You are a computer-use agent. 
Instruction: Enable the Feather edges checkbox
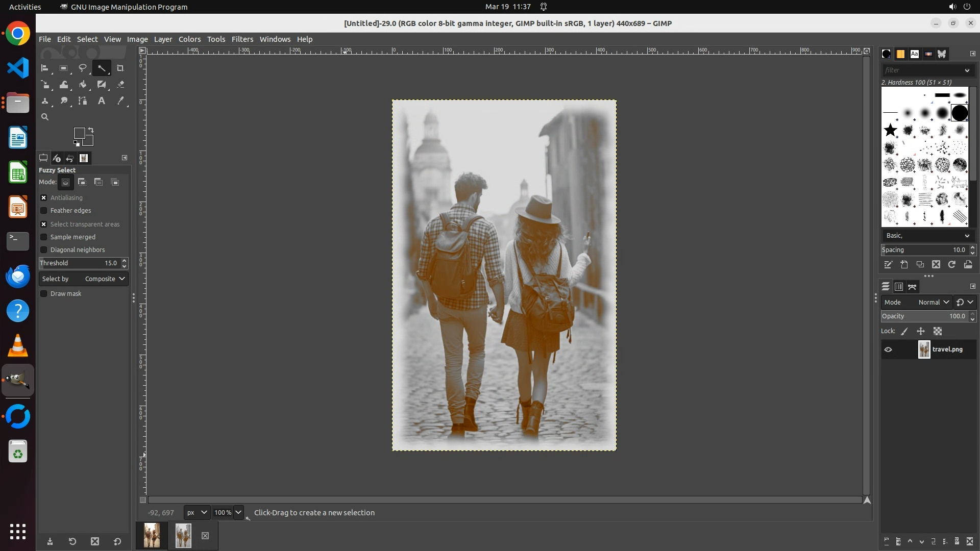[x=44, y=211]
